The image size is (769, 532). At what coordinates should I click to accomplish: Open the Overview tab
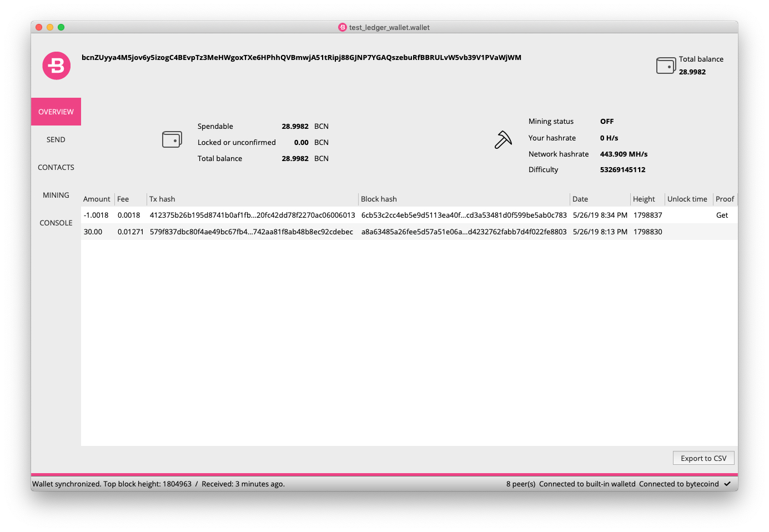pyautogui.click(x=56, y=112)
